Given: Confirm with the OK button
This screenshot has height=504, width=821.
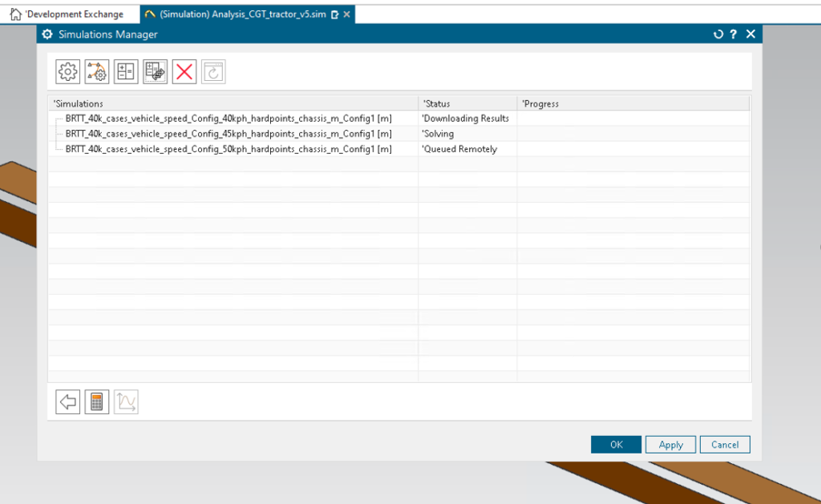Looking at the screenshot, I should click(616, 444).
